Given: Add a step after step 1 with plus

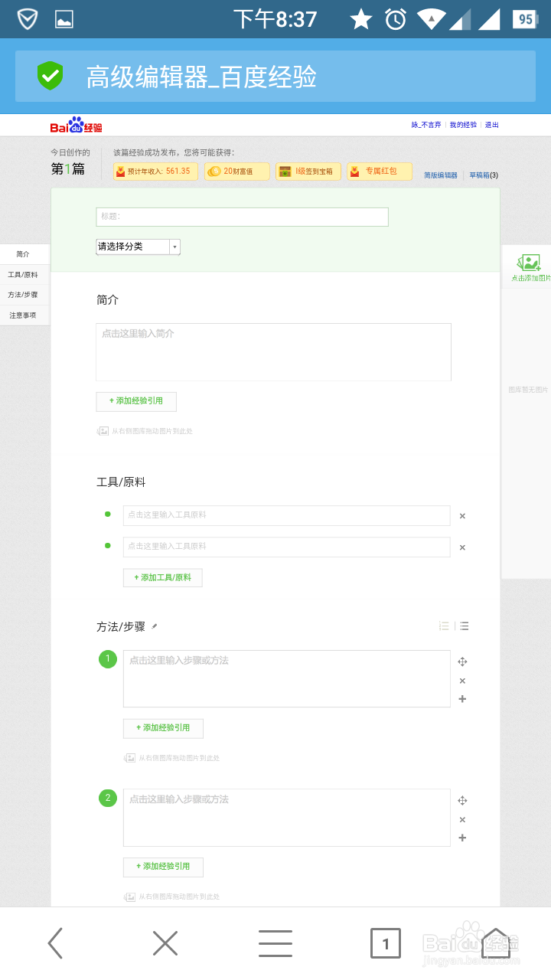Looking at the screenshot, I should coord(462,699).
